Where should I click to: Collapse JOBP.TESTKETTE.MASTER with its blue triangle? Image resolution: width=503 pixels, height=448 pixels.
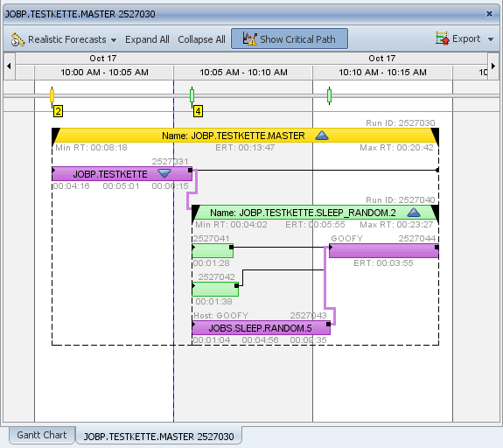(x=322, y=136)
